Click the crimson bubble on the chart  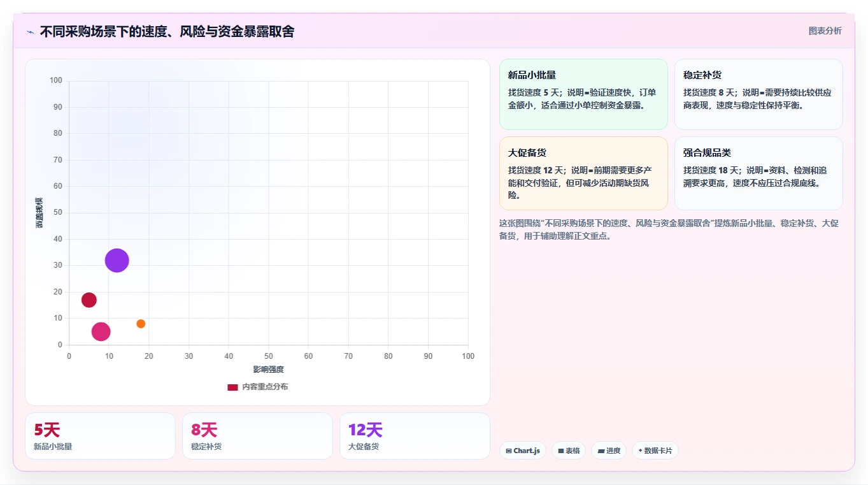coord(89,300)
